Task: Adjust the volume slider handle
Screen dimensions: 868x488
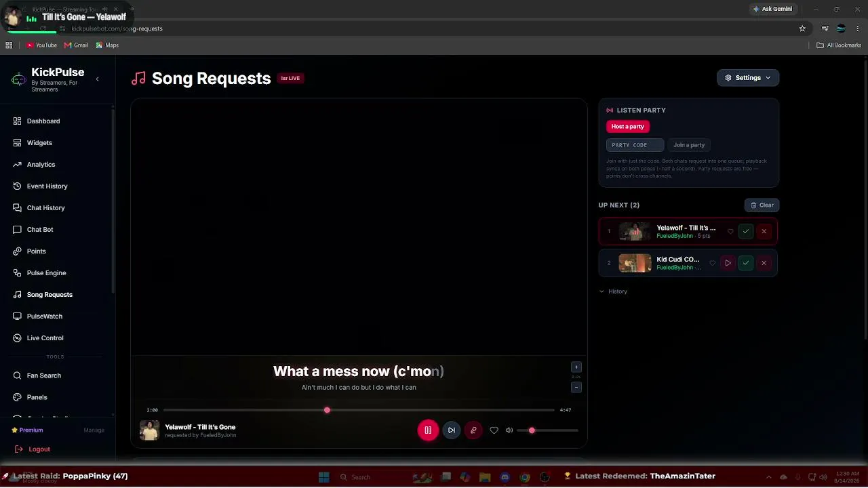Action: (532, 430)
